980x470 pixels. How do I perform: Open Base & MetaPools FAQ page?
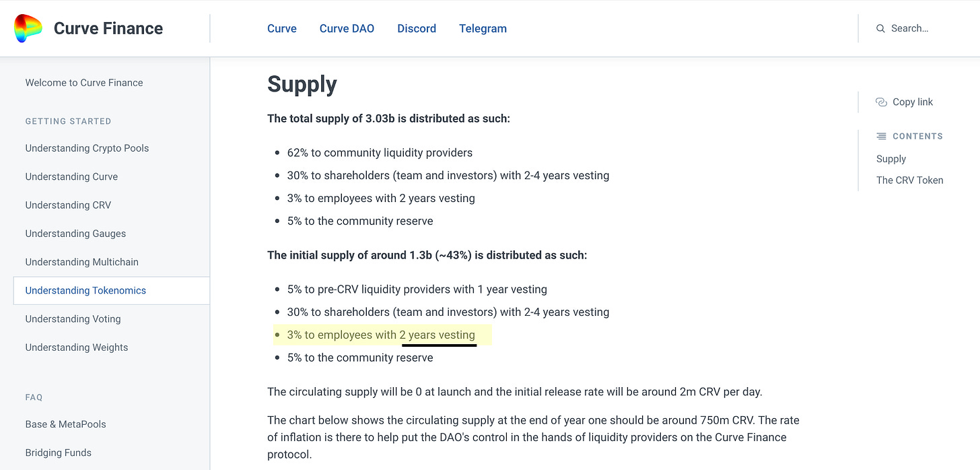[65, 424]
